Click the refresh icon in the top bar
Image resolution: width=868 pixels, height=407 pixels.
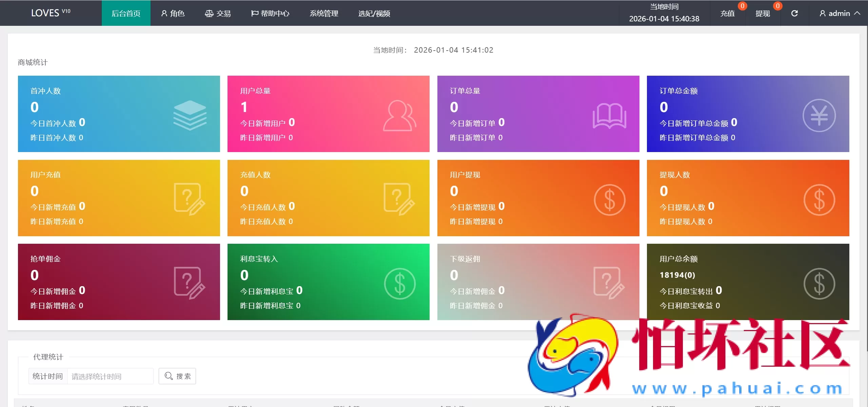[x=794, y=13]
